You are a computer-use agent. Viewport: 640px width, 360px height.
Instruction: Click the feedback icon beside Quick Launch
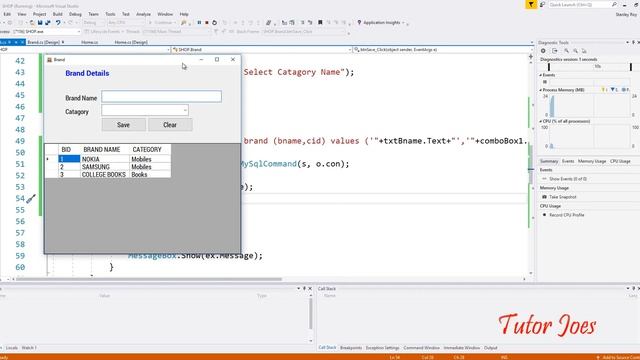point(542,4)
